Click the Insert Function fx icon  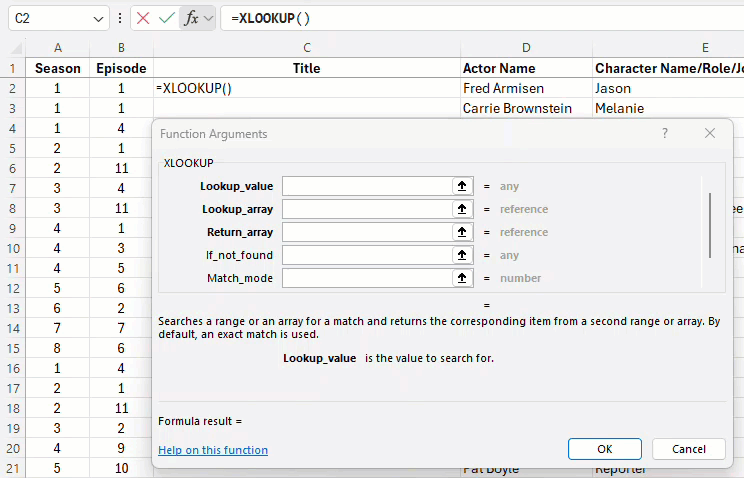point(191,18)
